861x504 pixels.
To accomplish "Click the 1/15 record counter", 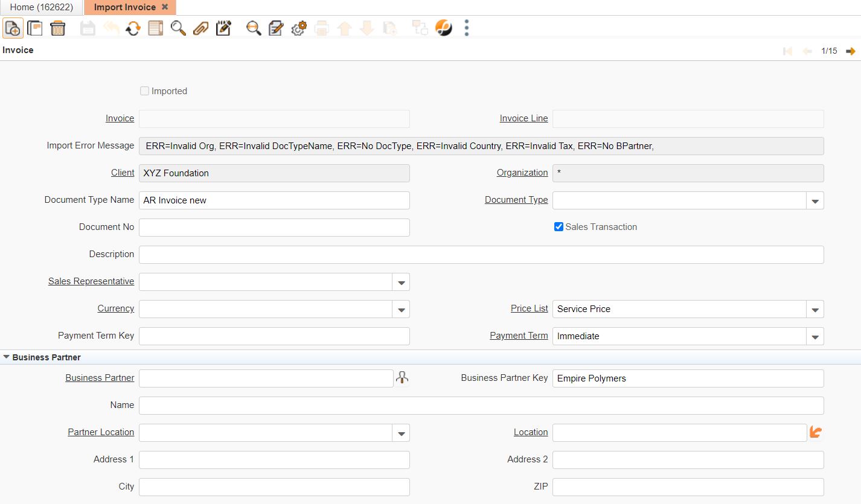I will [829, 51].
